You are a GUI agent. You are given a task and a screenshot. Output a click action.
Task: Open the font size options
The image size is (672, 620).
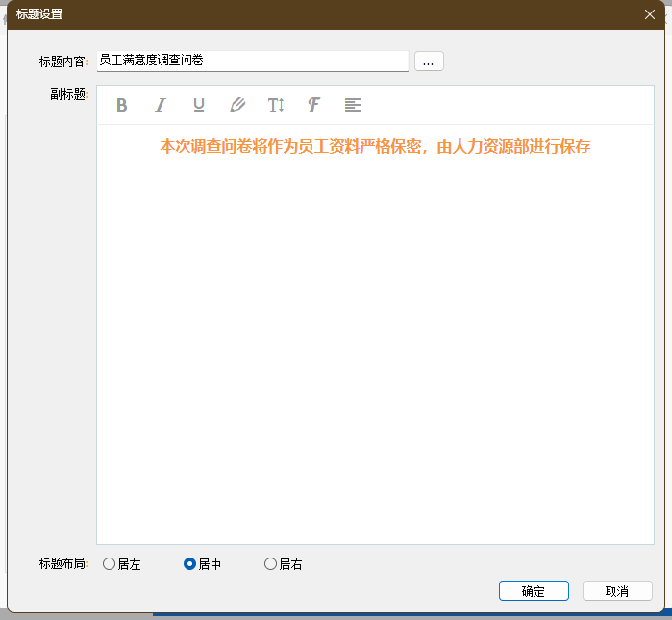276,105
